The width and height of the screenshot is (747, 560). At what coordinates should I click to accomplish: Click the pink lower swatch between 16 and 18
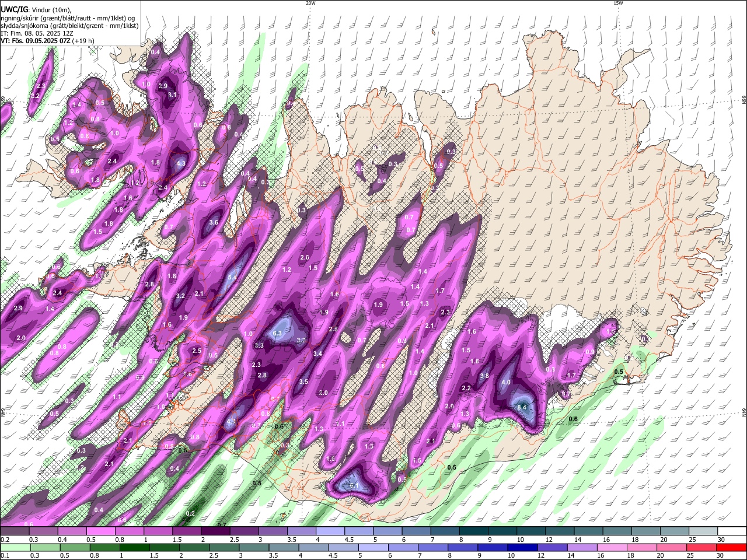[611, 548]
